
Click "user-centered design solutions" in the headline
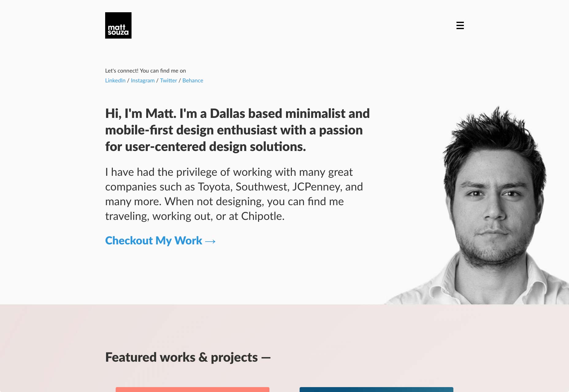(215, 147)
